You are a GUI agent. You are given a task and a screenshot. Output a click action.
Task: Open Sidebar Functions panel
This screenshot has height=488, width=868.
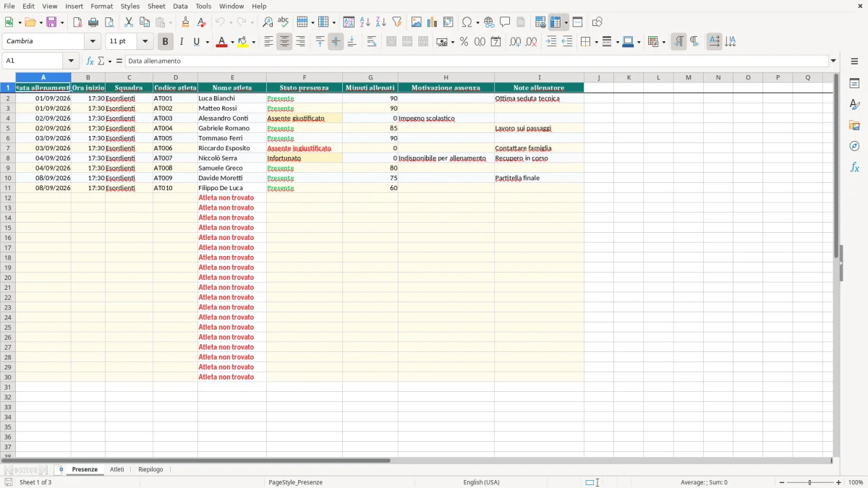tap(854, 168)
